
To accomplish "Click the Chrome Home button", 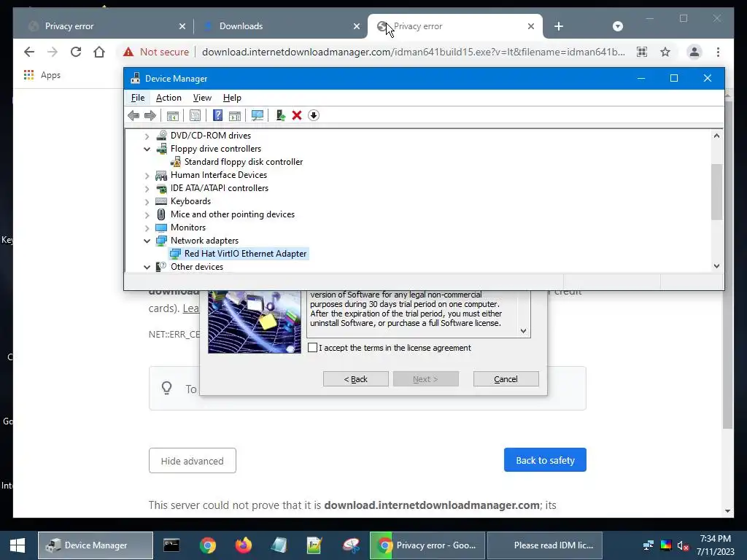I will coord(99,52).
